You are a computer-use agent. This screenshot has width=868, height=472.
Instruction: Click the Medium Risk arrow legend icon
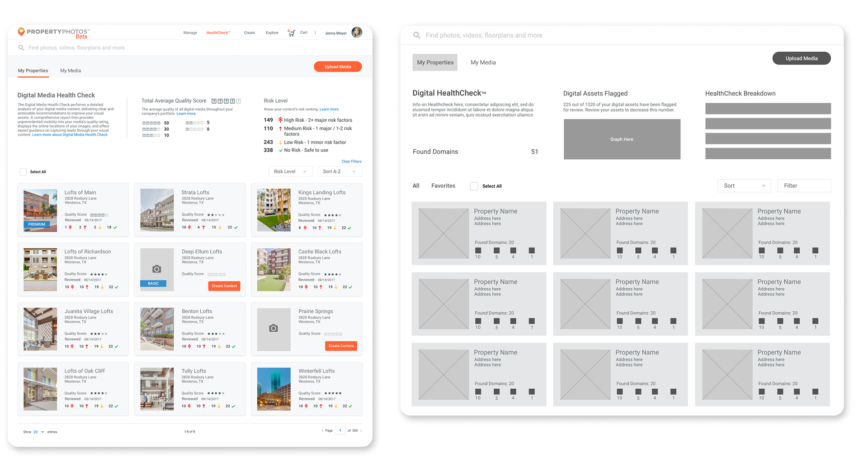280,129
